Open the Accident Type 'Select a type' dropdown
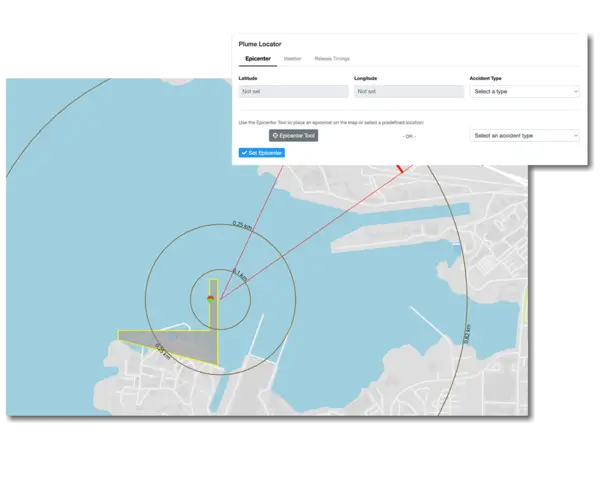 525,91
